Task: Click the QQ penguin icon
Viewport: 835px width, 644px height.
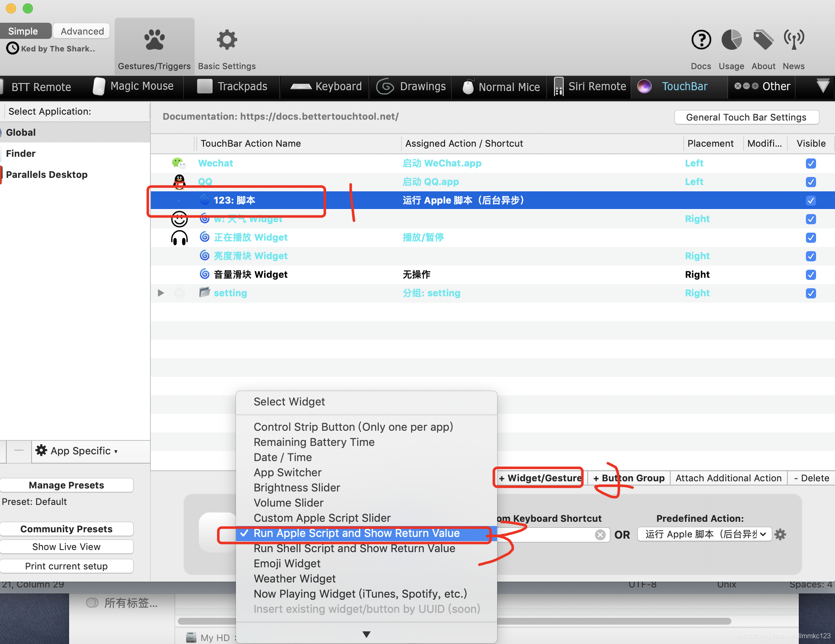Action: (x=179, y=182)
